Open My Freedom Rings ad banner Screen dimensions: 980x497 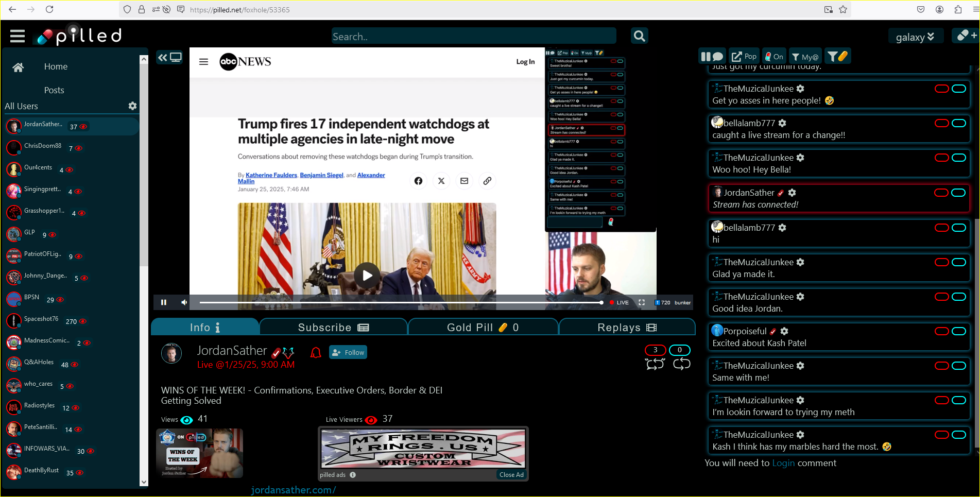pos(423,449)
